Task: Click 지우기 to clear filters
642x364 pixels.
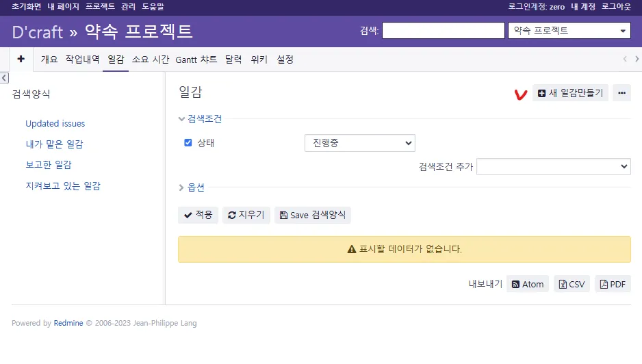Action: pos(246,215)
